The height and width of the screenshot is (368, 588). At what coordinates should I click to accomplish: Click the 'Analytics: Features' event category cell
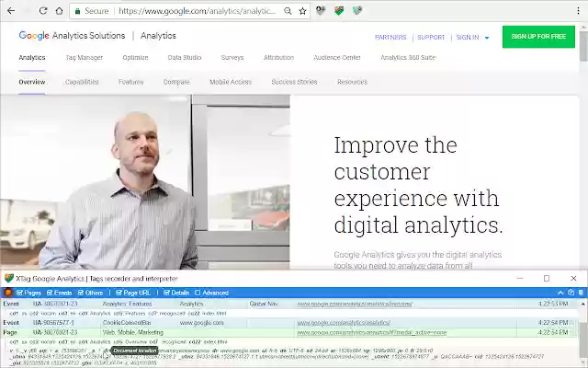click(127, 304)
